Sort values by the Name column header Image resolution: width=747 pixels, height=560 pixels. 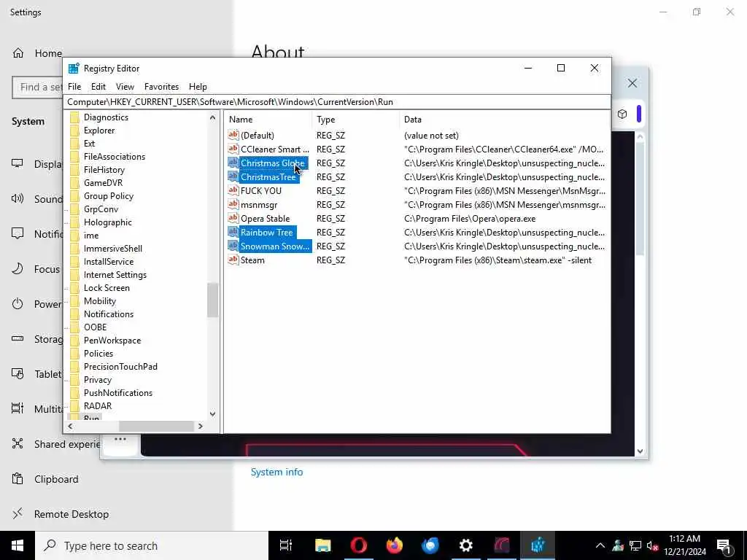click(x=268, y=120)
